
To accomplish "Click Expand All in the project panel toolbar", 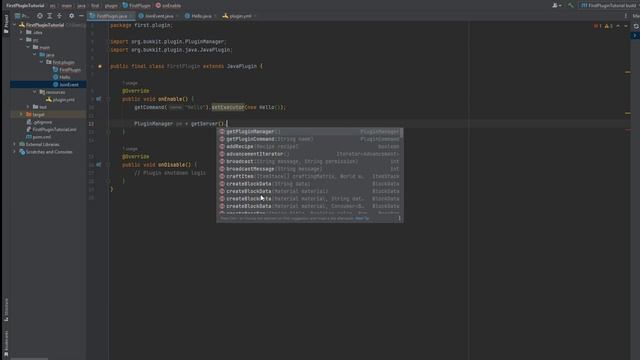I will tap(49, 16).
